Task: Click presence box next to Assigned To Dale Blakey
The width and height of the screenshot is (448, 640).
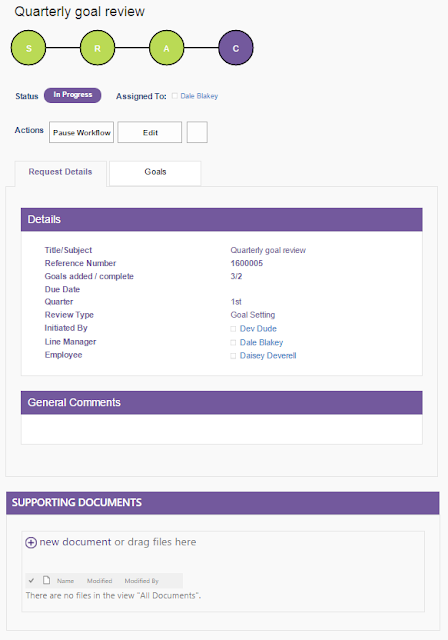Action: pyautogui.click(x=175, y=96)
